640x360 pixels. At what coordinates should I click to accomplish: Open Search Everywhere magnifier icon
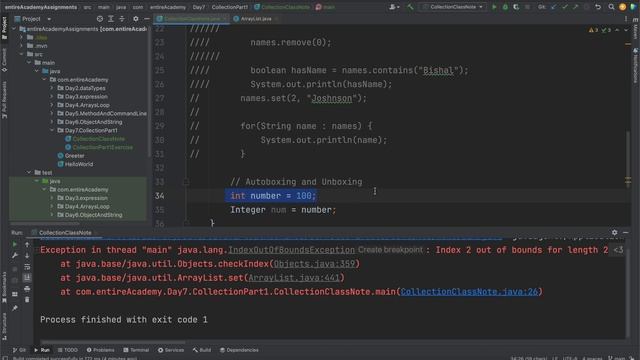pyautogui.click(x=611, y=7)
